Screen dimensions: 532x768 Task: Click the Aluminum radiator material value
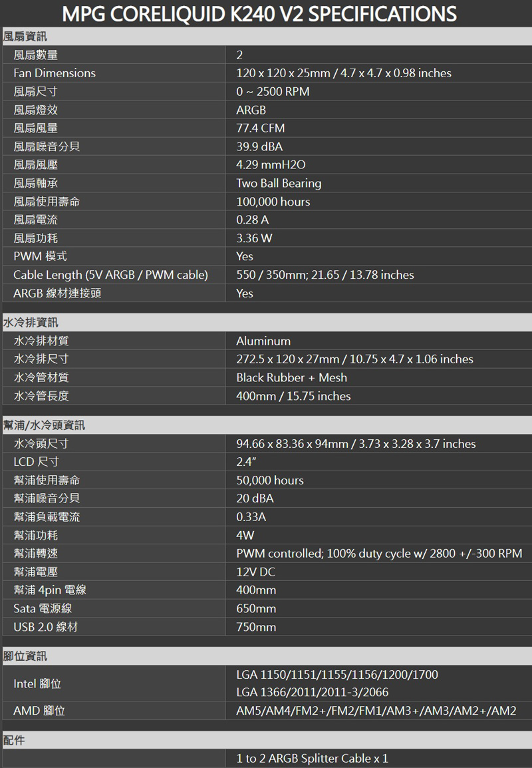click(x=263, y=341)
